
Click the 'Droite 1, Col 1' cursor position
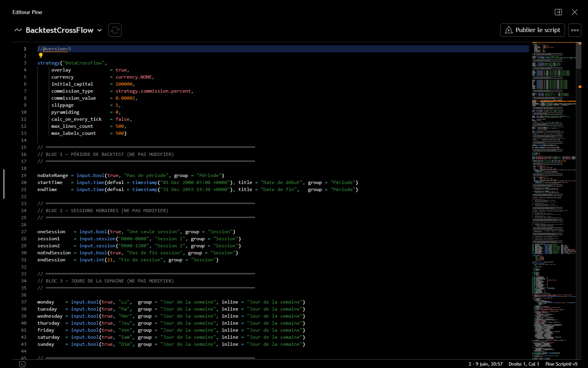click(x=524, y=364)
